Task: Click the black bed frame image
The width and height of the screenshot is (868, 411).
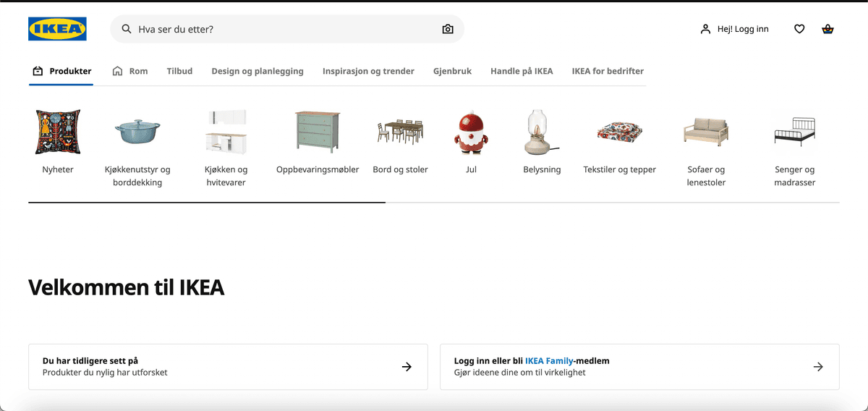Action: (795, 132)
